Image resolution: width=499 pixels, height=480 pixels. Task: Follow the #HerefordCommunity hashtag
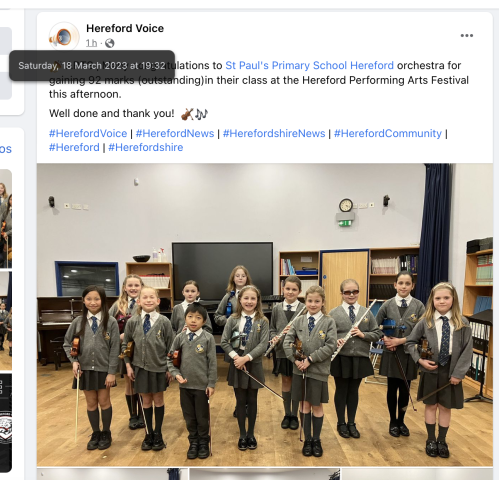click(x=388, y=133)
